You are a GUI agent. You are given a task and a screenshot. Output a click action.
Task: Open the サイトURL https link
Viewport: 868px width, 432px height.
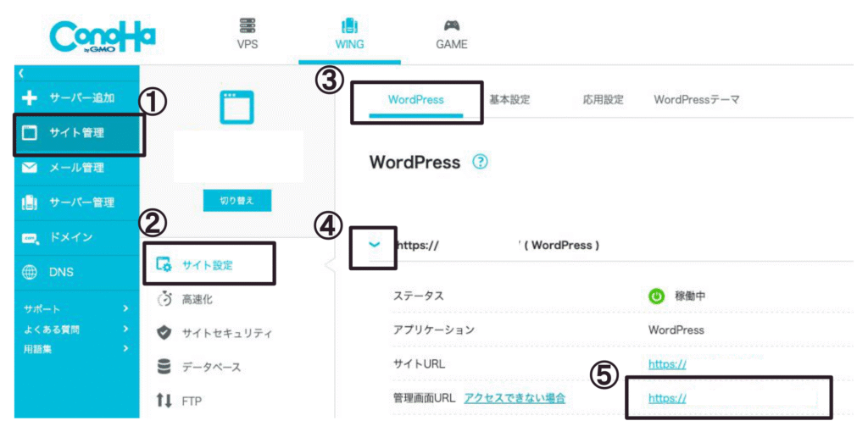coord(667,364)
